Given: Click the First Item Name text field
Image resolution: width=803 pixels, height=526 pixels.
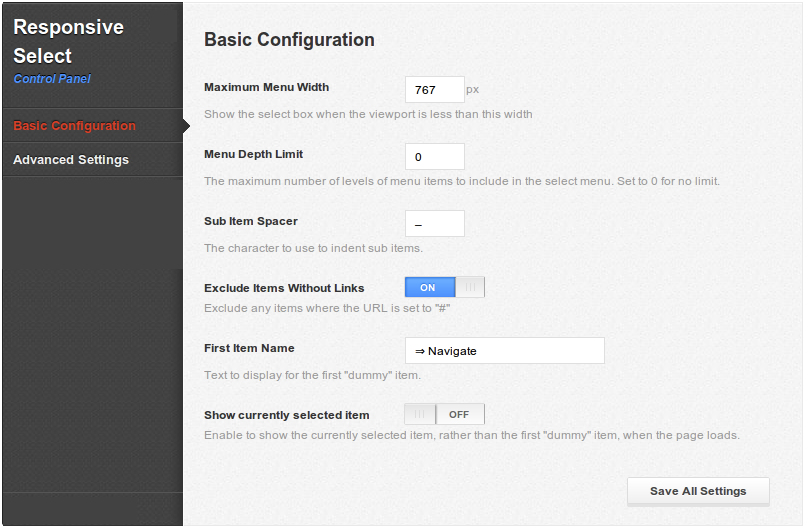Looking at the screenshot, I should pyautogui.click(x=504, y=351).
